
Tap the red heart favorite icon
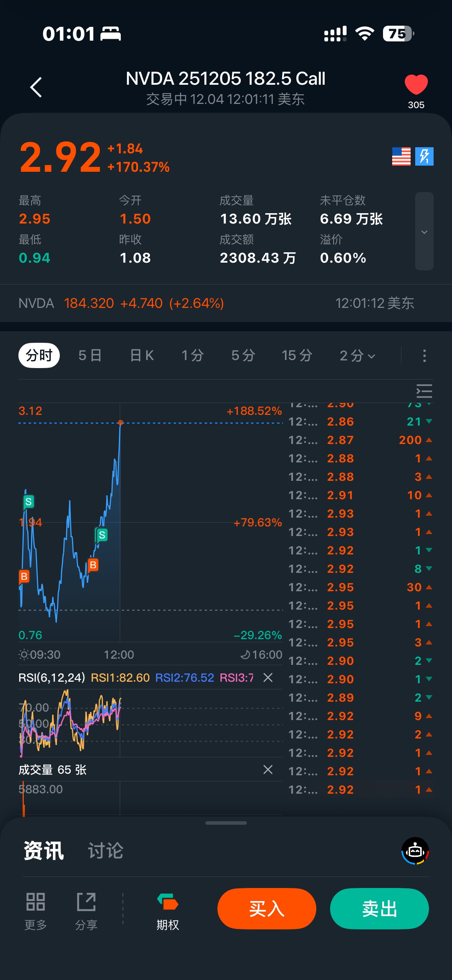tap(416, 84)
